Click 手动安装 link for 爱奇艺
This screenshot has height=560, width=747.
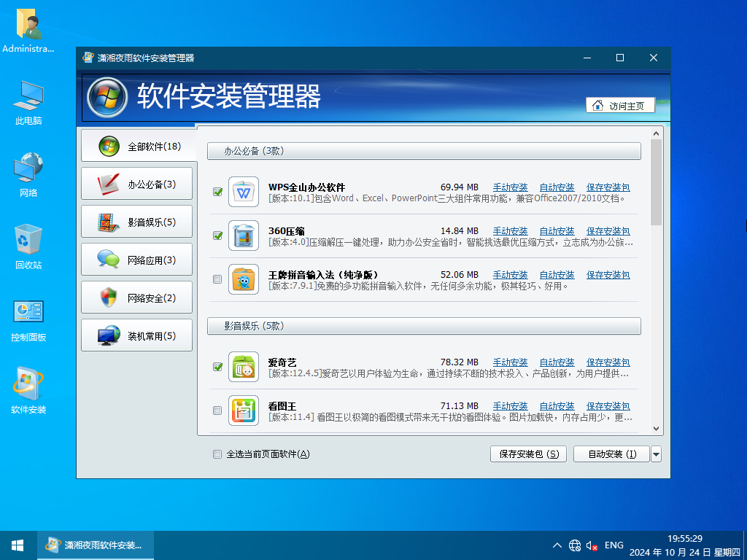(510, 362)
